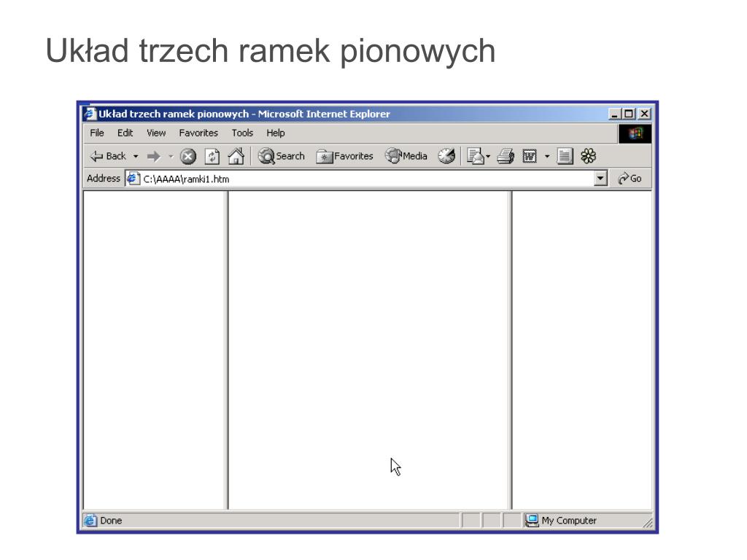This screenshot has height=560, width=747.
Task: Click the Windows logo throbber icon
Action: [635, 133]
